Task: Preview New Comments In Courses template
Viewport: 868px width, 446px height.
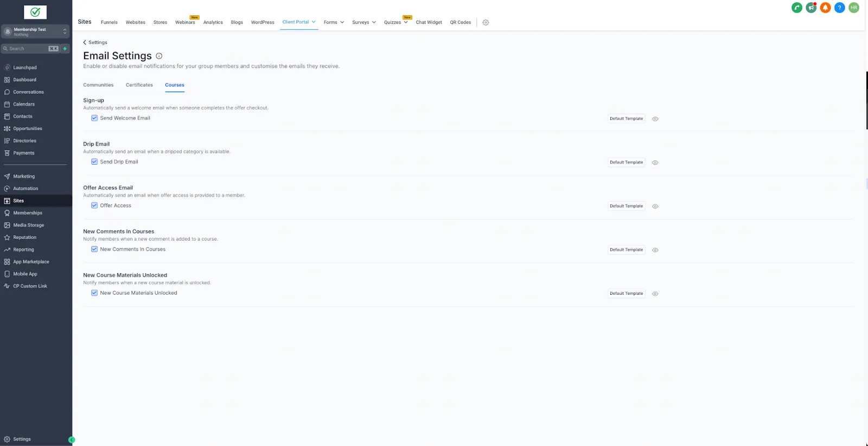Action: (x=655, y=250)
